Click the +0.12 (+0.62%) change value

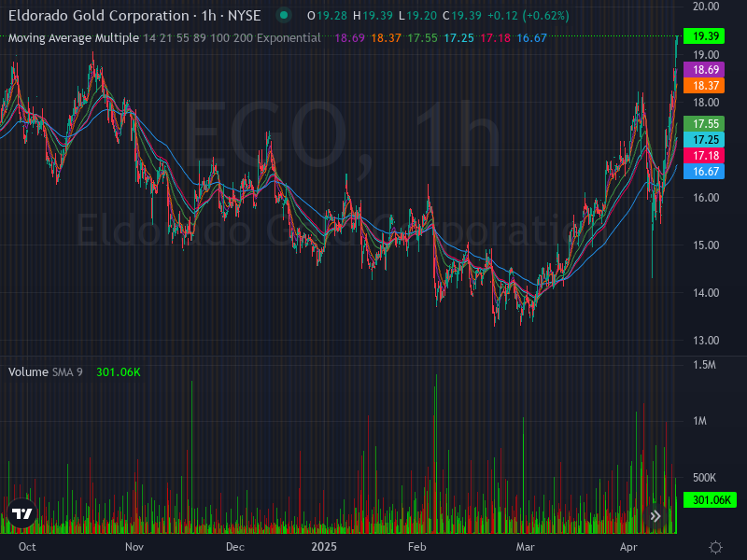coord(528,16)
